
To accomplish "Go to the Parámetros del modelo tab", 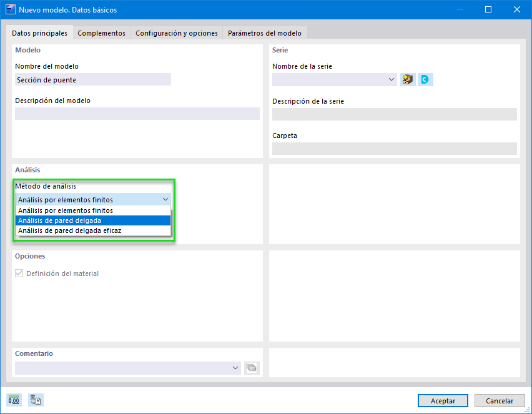I will [x=264, y=33].
